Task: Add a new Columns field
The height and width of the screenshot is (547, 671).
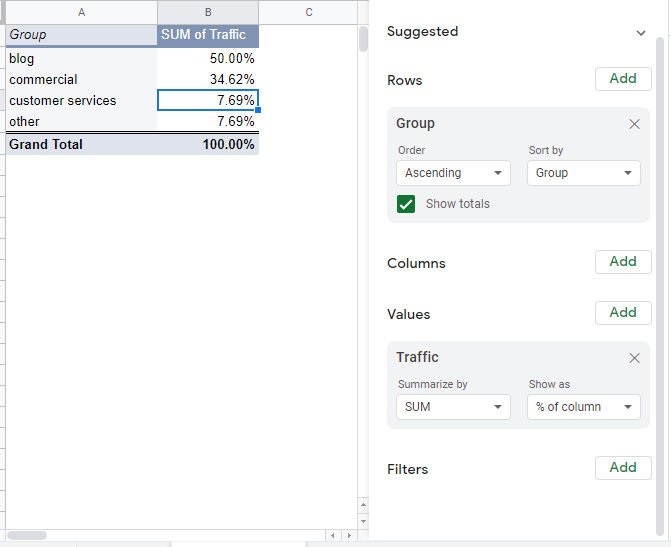Action: (623, 262)
